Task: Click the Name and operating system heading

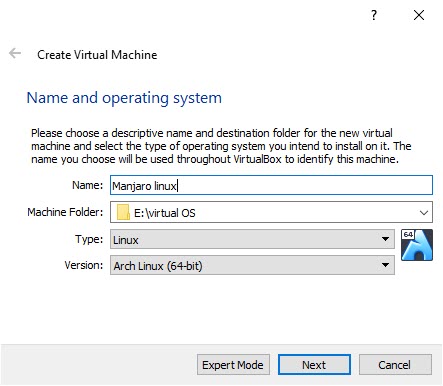Action: coord(124,98)
